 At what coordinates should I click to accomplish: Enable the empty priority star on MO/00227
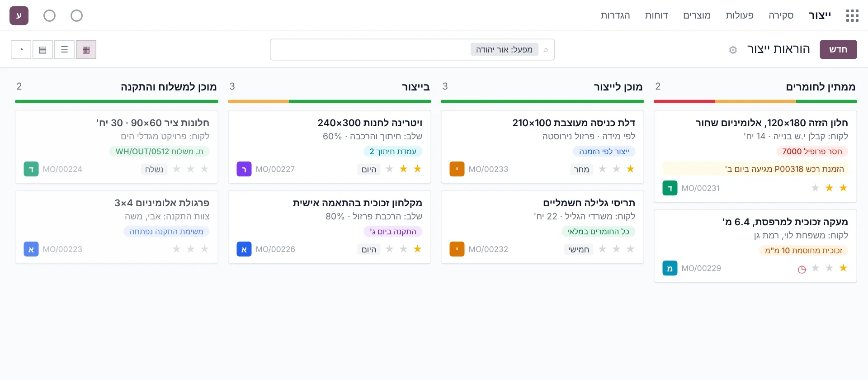tap(389, 169)
